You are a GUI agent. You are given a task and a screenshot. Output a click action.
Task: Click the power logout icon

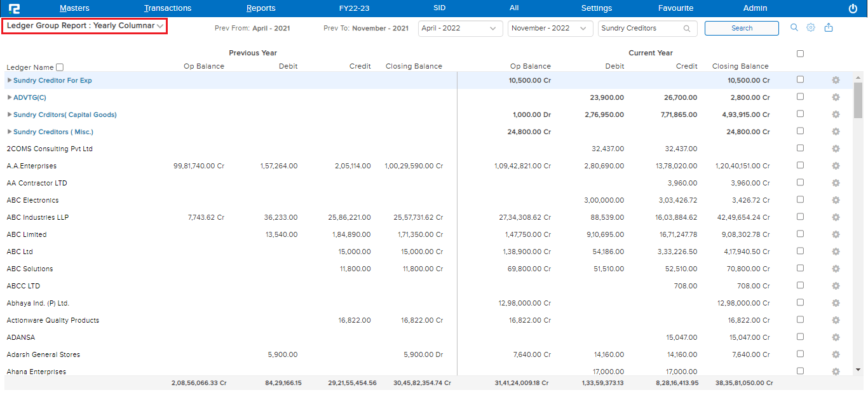click(x=853, y=8)
